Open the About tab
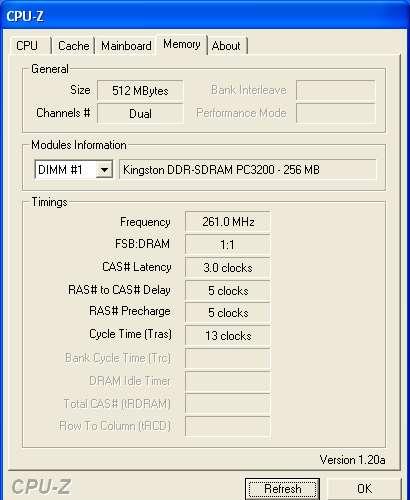The height and width of the screenshot is (500, 410). pos(226,45)
